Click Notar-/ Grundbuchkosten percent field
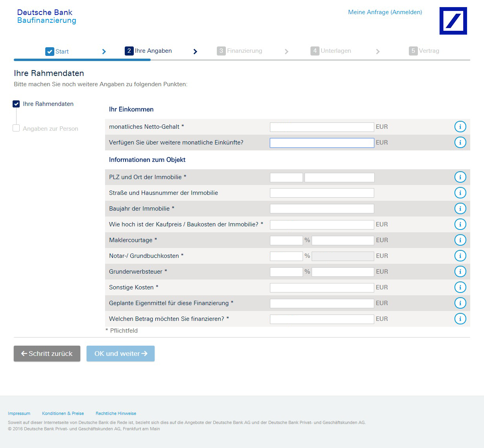Screen dimensions: 484x448 point(286,256)
